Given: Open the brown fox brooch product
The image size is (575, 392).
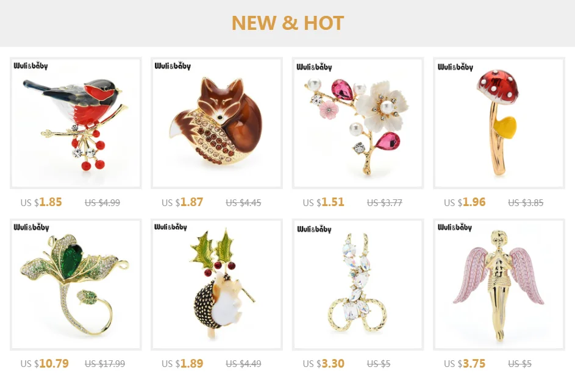Looking at the screenshot, I should (x=216, y=123).
